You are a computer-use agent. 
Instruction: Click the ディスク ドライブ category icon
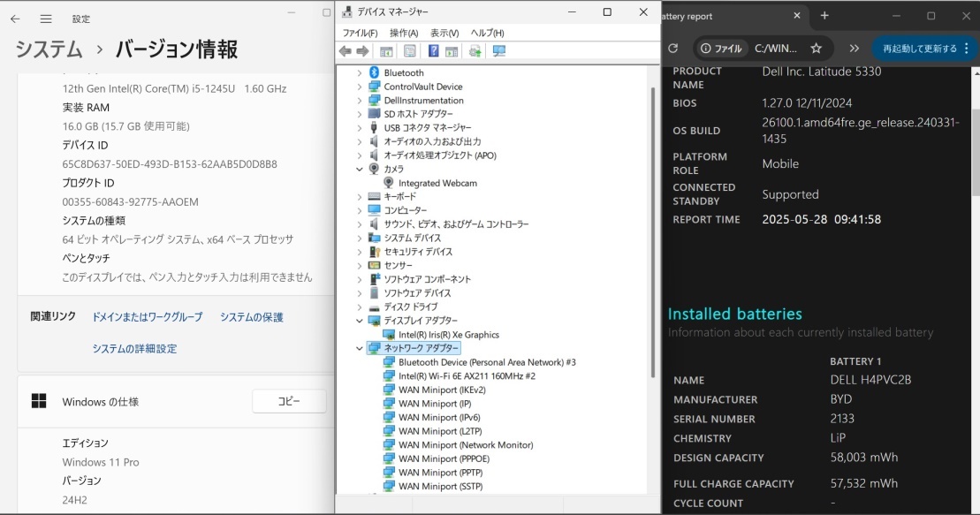click(x=375, y=307)
